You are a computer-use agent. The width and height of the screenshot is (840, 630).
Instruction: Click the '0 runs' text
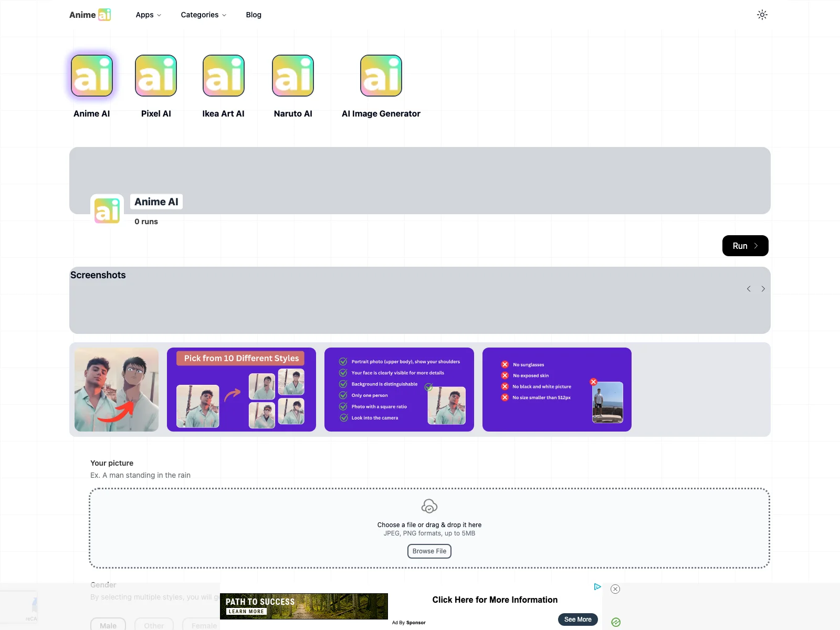coord(146,222)
